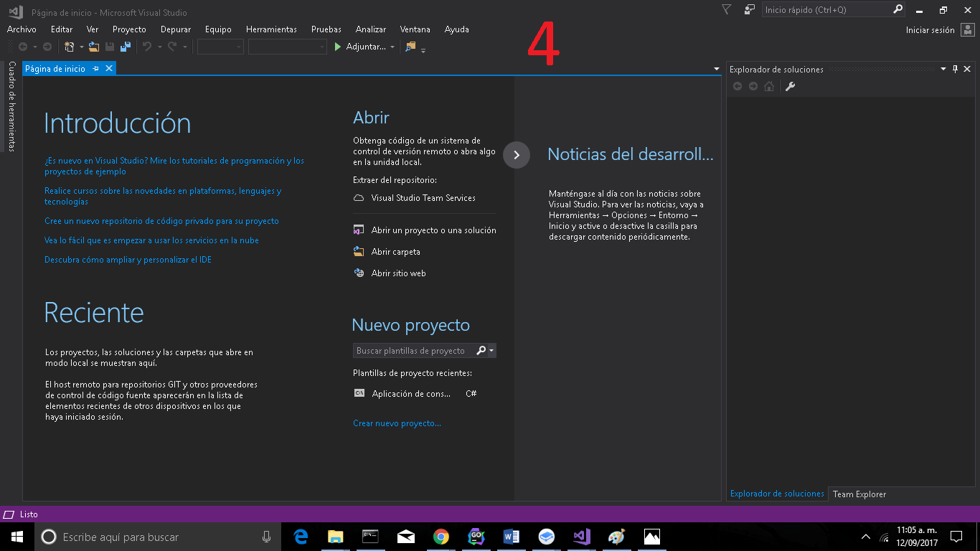
Task: Open the Windows notification center icon
Action: tap(956, 537)
